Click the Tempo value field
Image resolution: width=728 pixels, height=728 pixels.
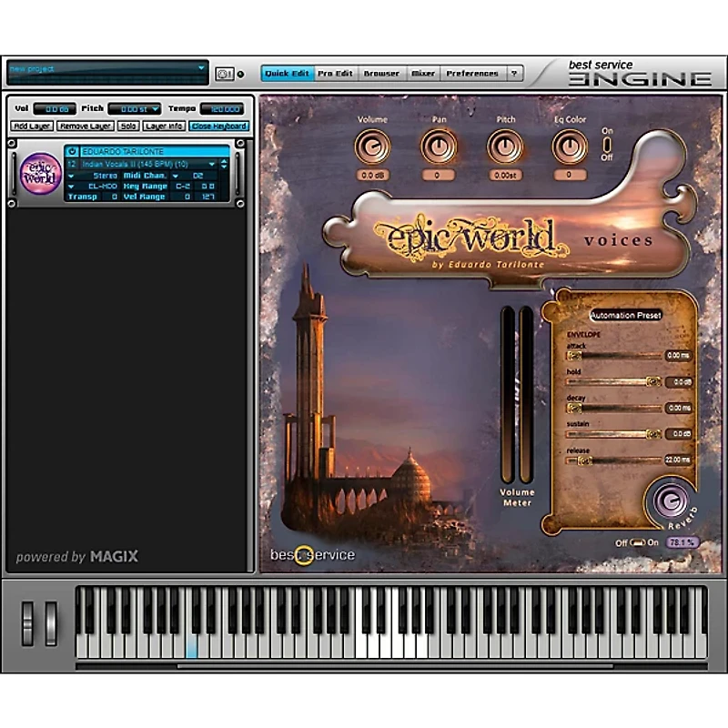(x=222, y=109)
